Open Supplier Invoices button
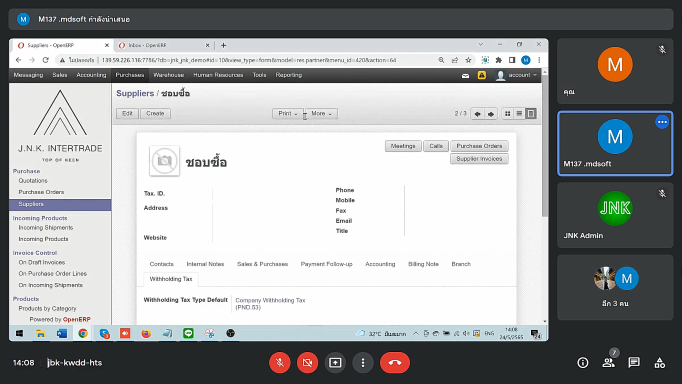The width and height of the screenshot is (682, 384). [479, 159]
